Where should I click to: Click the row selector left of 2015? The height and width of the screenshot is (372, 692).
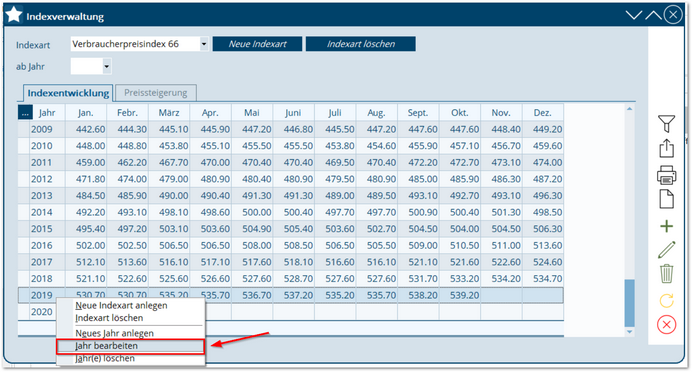(x=23, y=229)
